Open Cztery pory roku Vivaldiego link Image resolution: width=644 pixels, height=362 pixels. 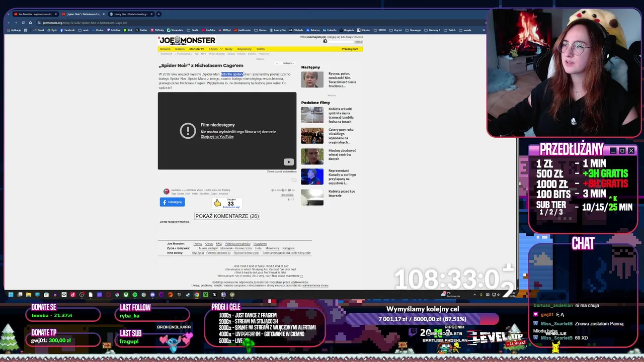click(341, 136)
